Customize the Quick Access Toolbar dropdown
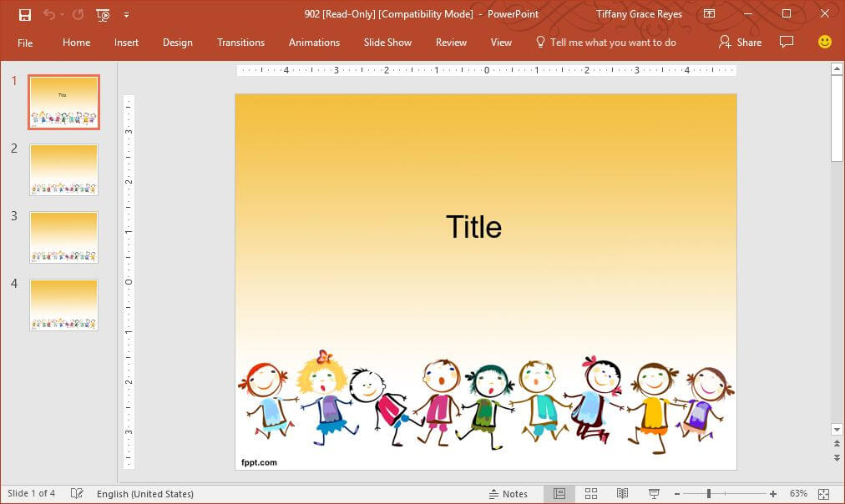Screen dimensions: 845x504 [127, 14]
